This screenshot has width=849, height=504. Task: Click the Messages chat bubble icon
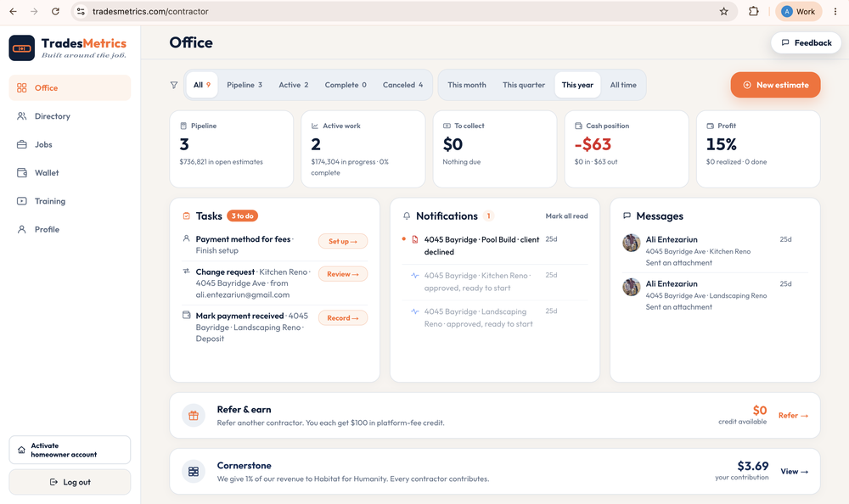point(627,216)
